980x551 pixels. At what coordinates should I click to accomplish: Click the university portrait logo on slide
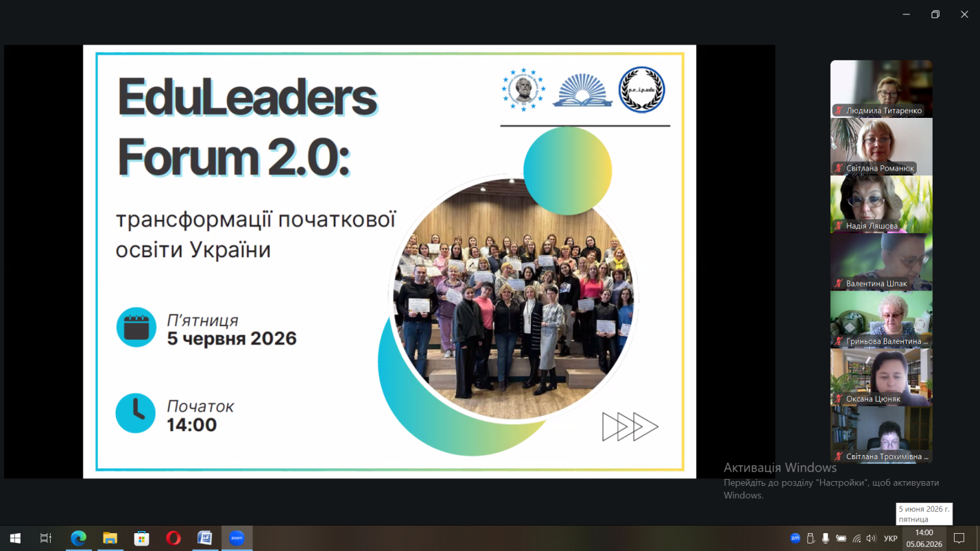[x=523, y=89]
